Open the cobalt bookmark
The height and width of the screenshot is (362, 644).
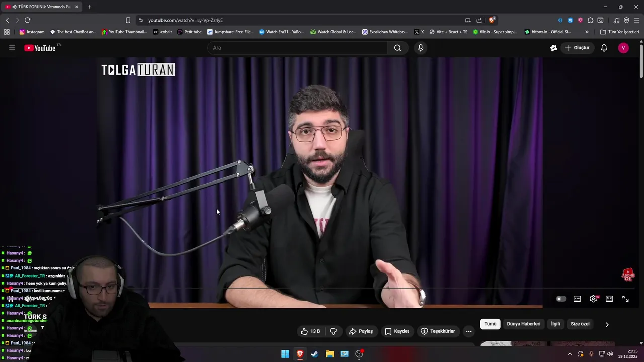(x=163, y=32)
